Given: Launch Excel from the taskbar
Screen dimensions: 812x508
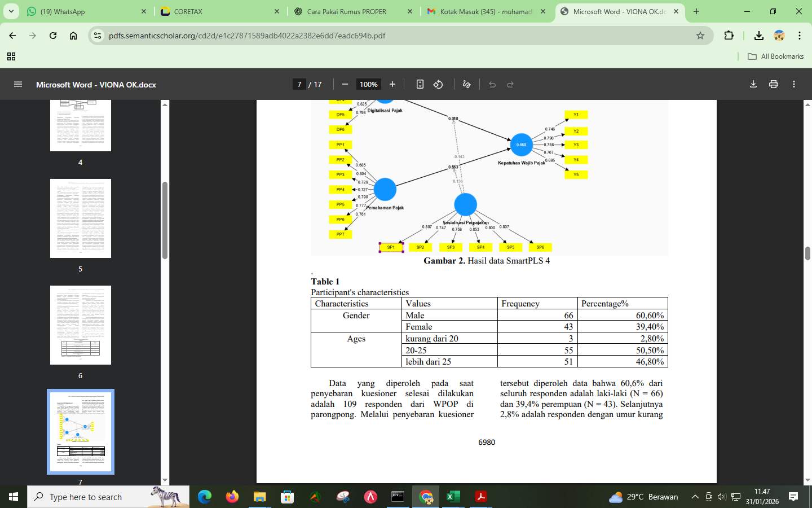Looking at the screenshot, I should coord(453,497).
